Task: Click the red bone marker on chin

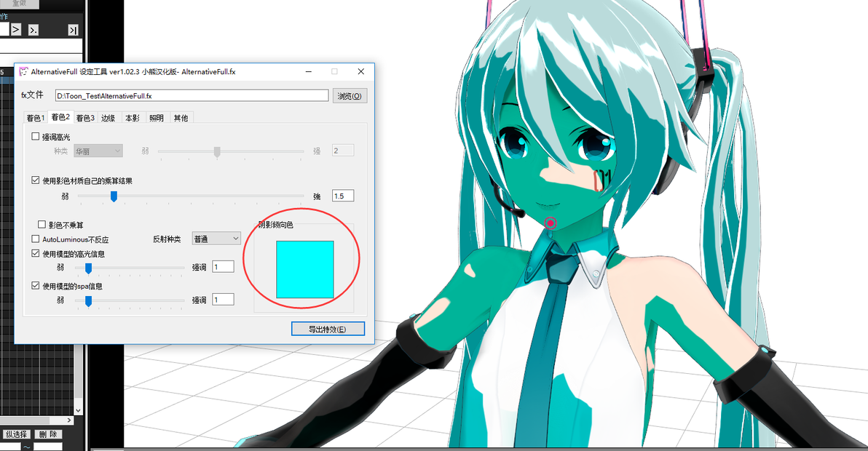Action: pyautogui.click(x=551, y=223)
